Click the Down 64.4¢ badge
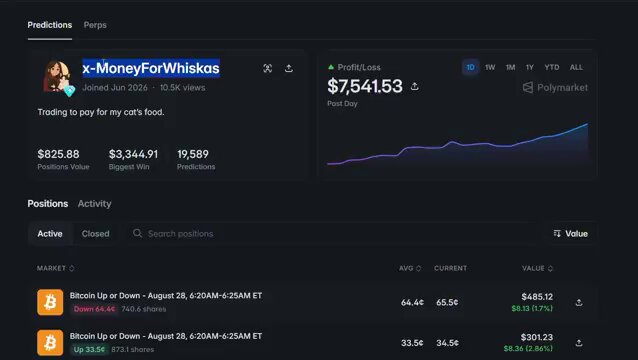The height and width of the screenshot is (360, 638). [x=94, y=309]
